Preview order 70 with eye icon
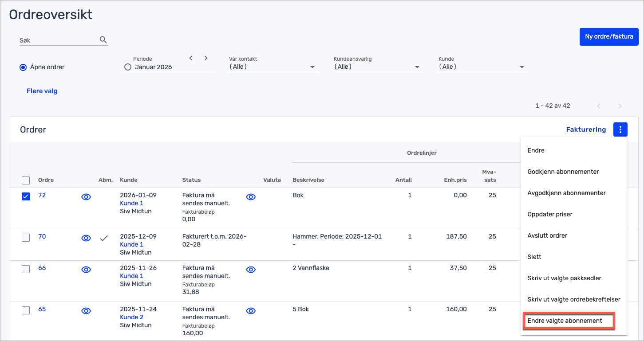This screenshot has height=341, width=644. [86, 238]
